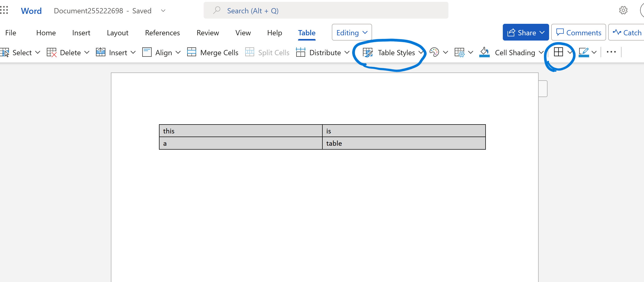644x282 pixels.
Task: Apply cell shading with the paint bucket icon
Action: pyautogui.click(x=485, y=52)
